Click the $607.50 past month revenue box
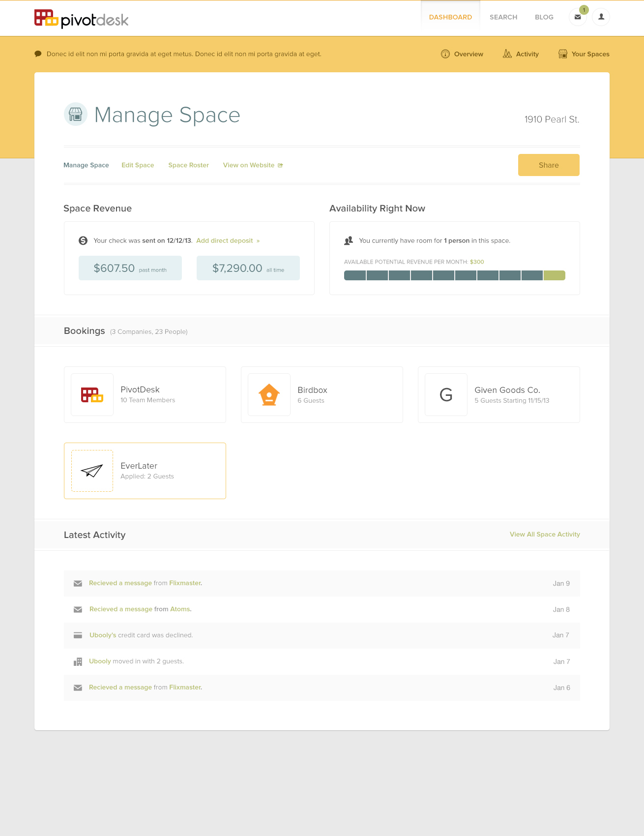Screen dimensions: 644x836 coord(130,268)
